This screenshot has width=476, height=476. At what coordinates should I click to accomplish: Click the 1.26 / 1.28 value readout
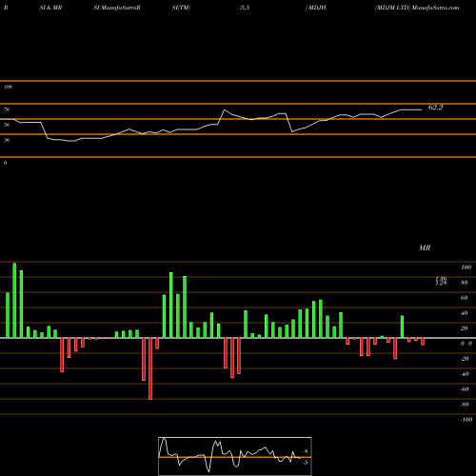441,281
